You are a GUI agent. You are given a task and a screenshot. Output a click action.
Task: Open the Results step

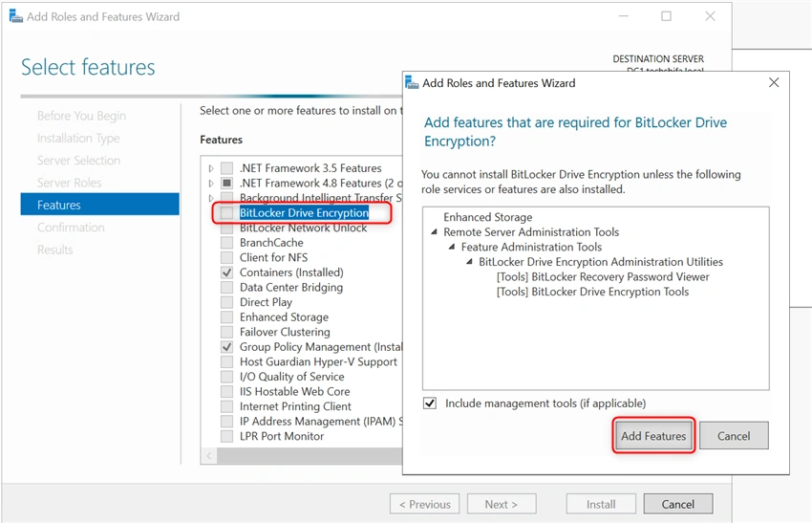coord(54,250)
